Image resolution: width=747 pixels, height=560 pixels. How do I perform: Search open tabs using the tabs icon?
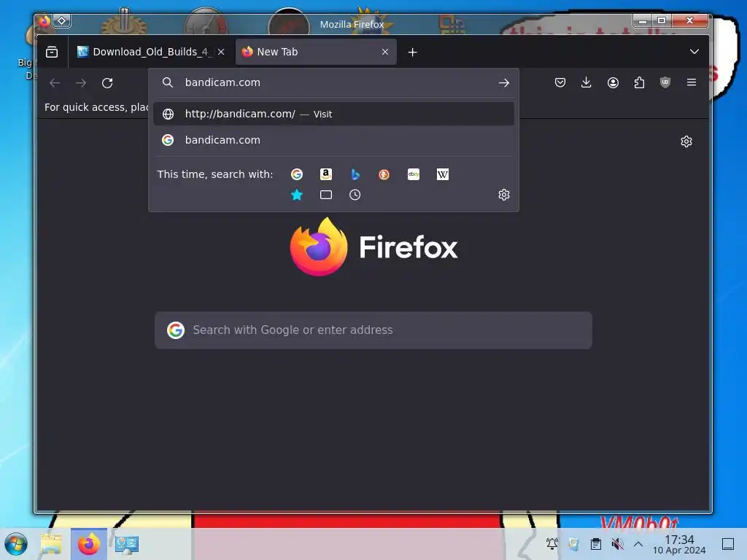pyautogui.click(x=326, y=195)
